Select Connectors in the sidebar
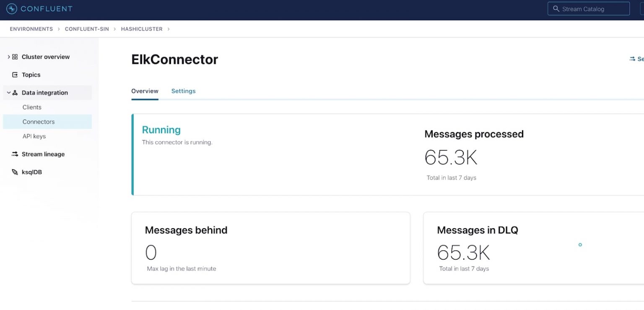The width and height of the screenshot is (644, 310). tap(38, 122)
